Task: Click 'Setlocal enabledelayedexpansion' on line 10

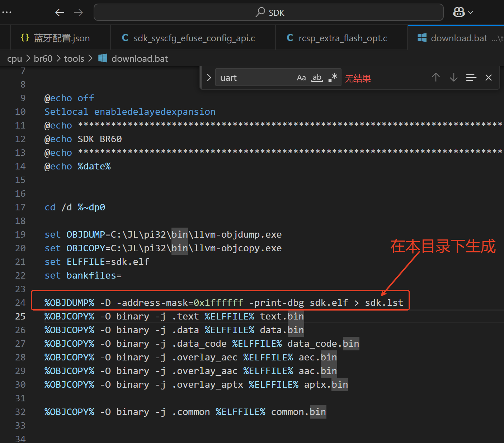Action: coord(130,112)
